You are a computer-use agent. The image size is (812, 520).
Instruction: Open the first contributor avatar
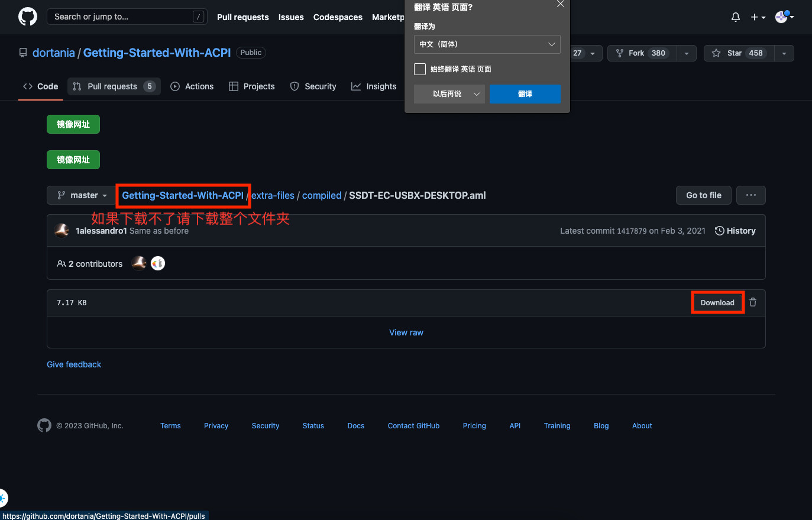139,263
